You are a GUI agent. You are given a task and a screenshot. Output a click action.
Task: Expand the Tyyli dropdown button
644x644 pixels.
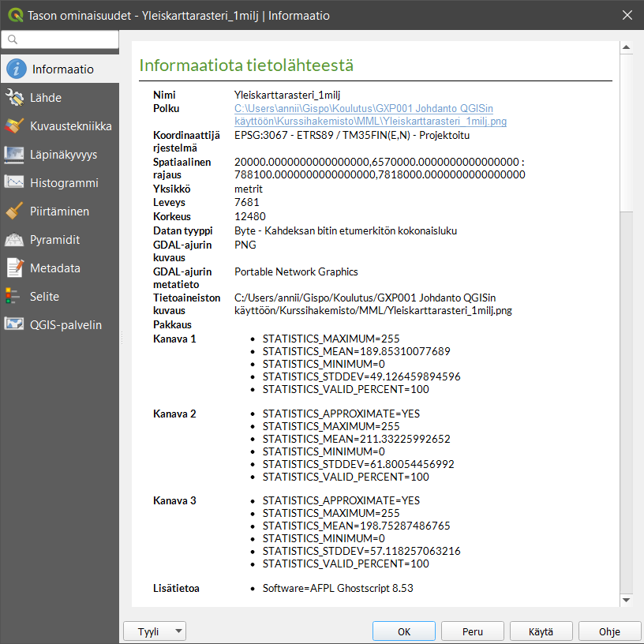[155, 631]
